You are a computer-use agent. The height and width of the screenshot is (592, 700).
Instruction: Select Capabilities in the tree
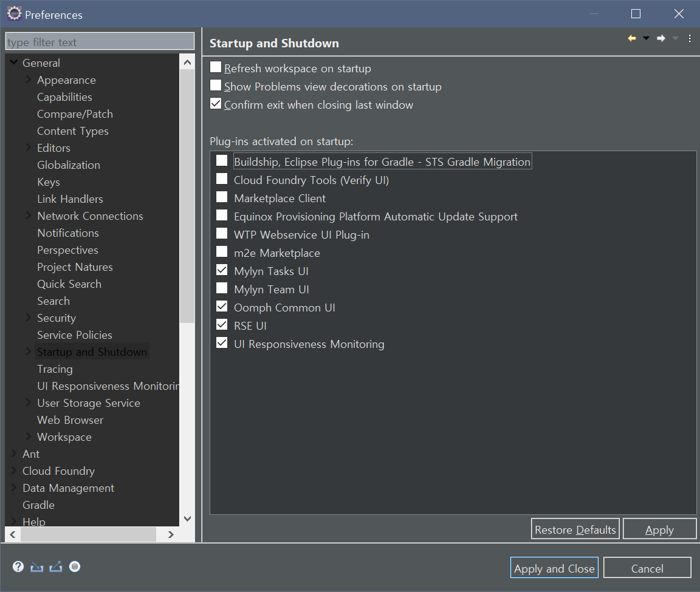click(64, 97)
